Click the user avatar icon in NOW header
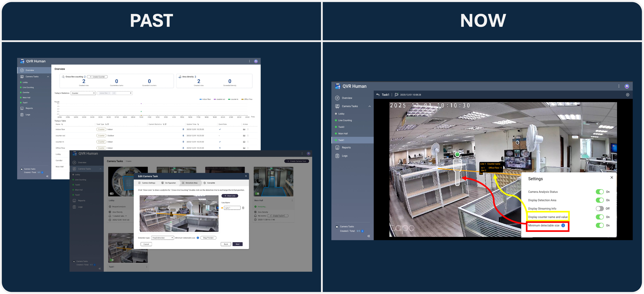This screenshot has width=644, height=294. 627,86
